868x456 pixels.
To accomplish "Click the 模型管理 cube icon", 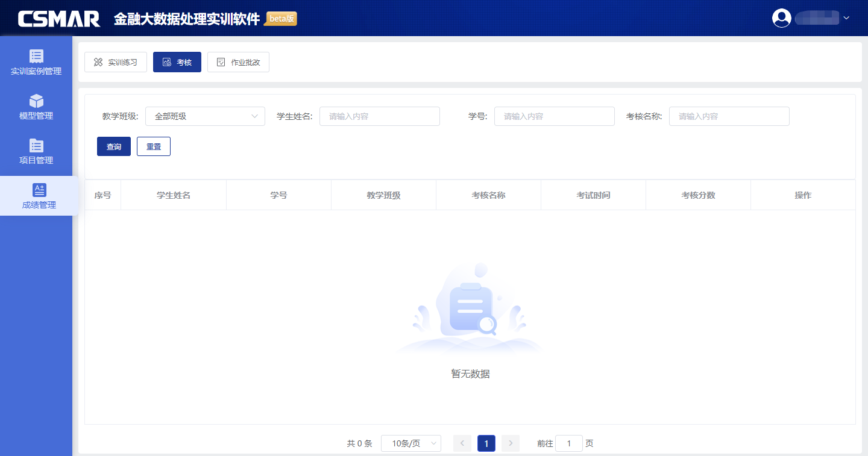I will (x=36, y=101).
